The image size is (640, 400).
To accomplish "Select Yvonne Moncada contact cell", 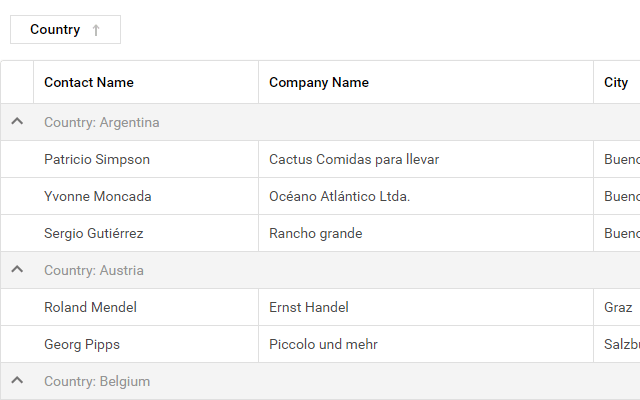I will tap(98, 196).
